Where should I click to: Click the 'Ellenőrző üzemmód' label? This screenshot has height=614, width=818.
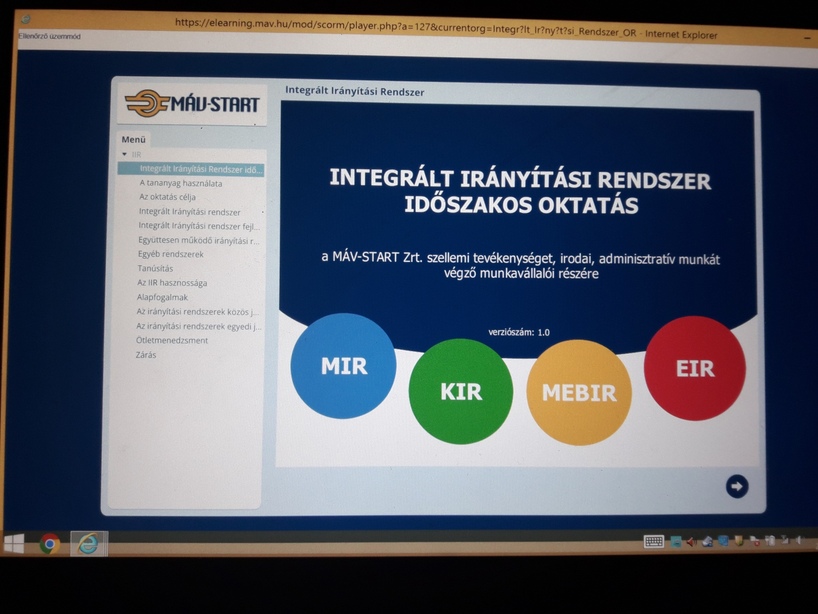pos(50,36)
